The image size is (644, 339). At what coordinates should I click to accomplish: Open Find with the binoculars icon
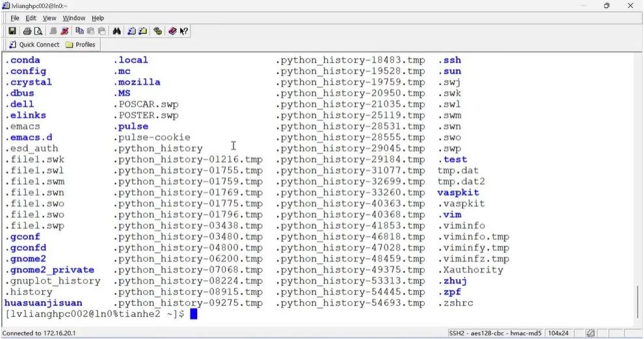(x=116, y=31)
